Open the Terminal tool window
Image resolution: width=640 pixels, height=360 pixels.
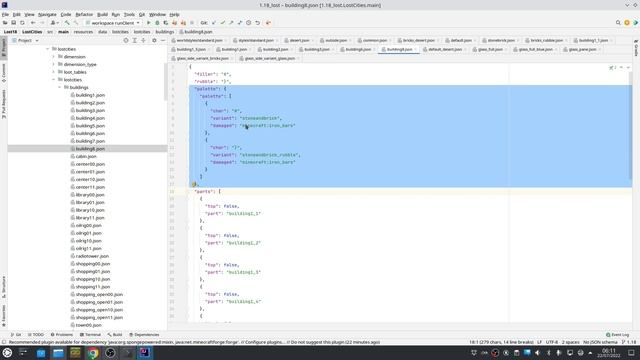coord(91,335)
